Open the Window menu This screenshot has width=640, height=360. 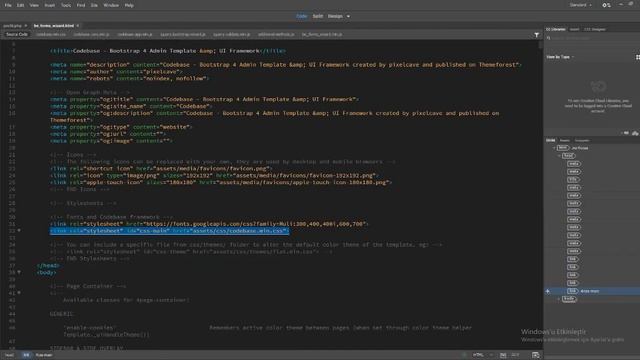(111, 5)
